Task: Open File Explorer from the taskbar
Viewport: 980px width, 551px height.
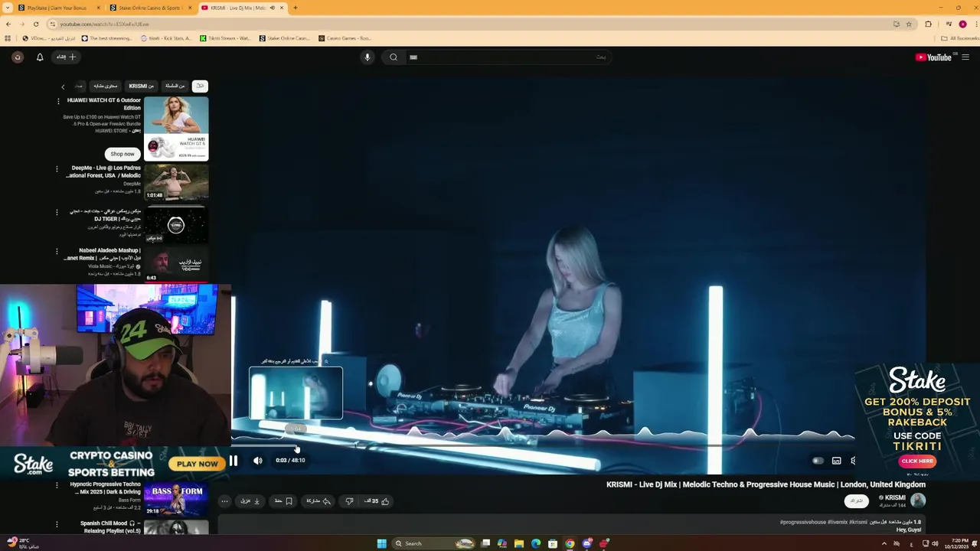Action: click(x=518, y=543)
